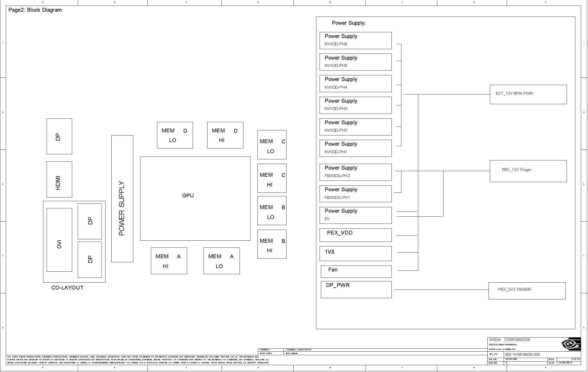
Task: Select the MEM A LO block
Action: [222, 261]
